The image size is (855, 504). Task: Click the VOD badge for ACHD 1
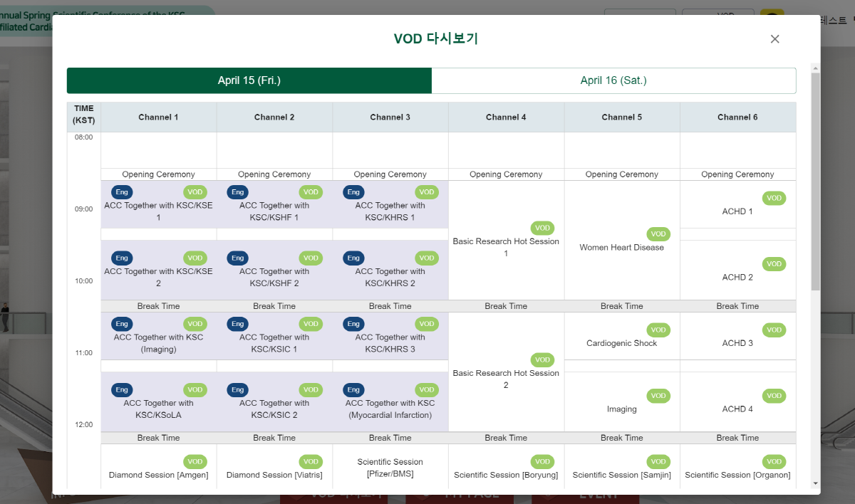[774, 198]
